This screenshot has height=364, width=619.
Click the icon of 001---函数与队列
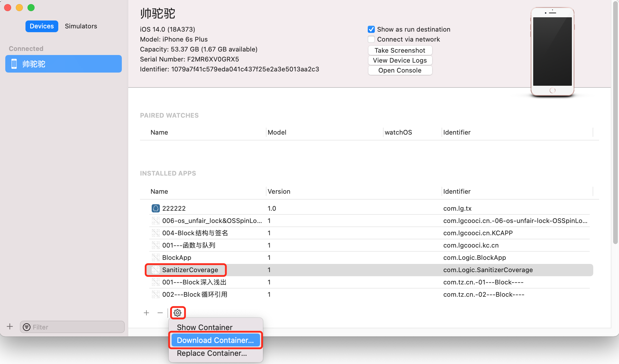pos(156,245)
